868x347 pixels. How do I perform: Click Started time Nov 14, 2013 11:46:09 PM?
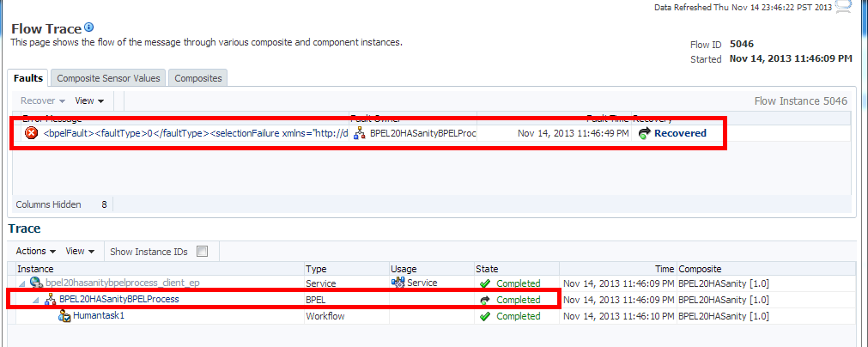click(791, 58)
